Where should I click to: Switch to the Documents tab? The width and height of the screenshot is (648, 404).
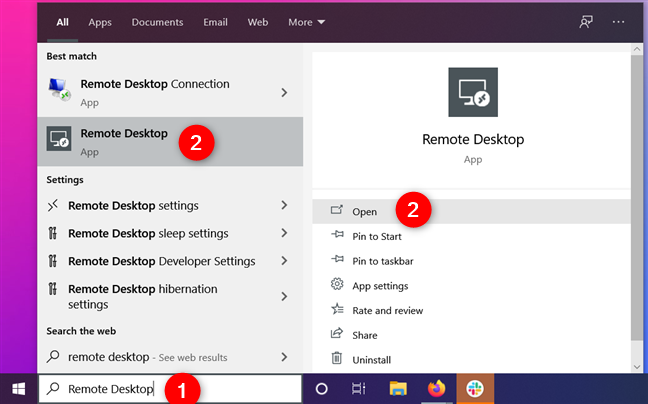157,22
